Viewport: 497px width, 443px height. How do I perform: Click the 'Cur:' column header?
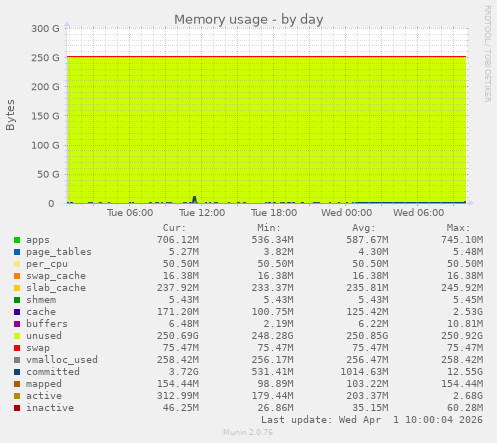pos(174,228)
